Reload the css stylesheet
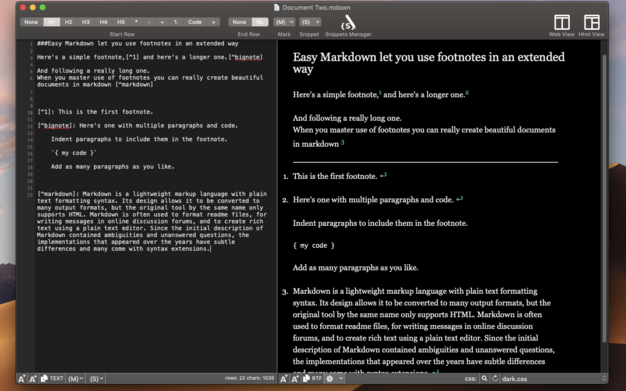 pos(495,378)
